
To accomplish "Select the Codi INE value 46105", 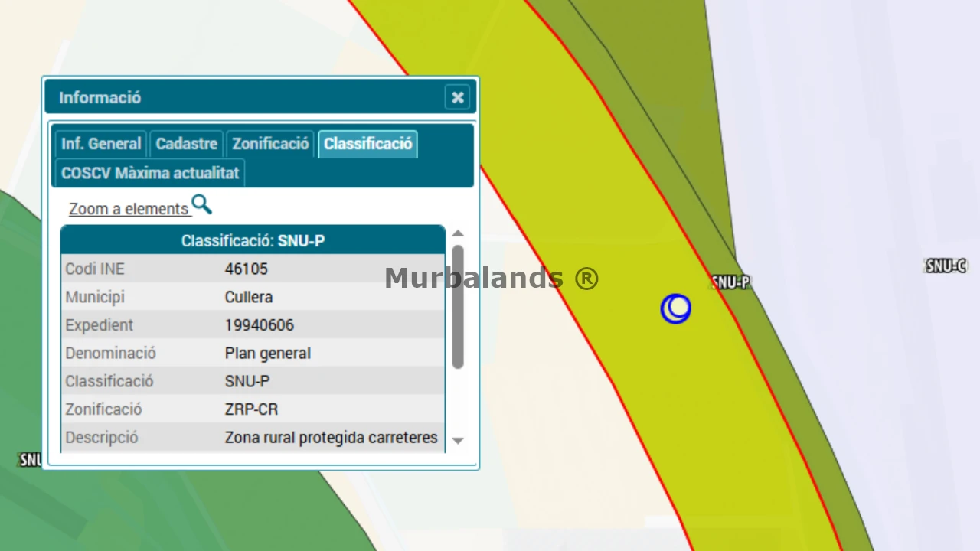I will [247, 269].
